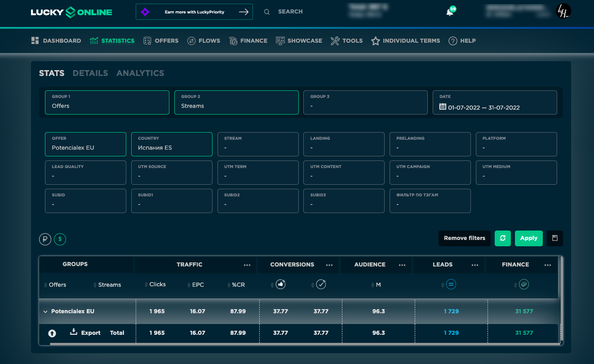
Task: Click the Lucky Online logo
Action: (71, 12)
